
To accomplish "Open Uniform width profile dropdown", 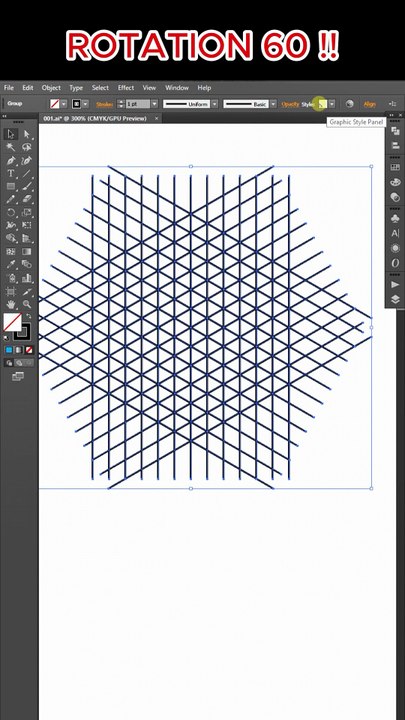I will coord(215,104).
